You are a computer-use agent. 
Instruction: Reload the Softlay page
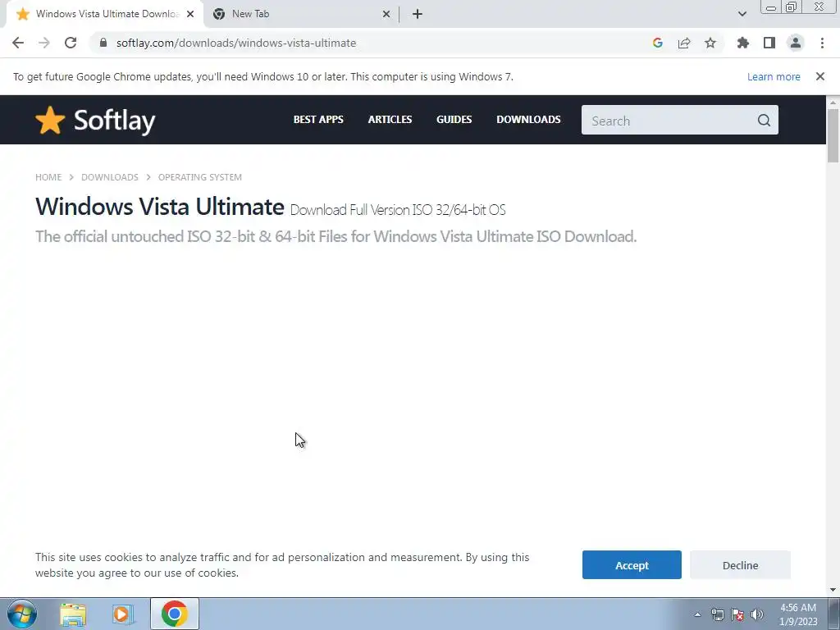tap(71, 43)
